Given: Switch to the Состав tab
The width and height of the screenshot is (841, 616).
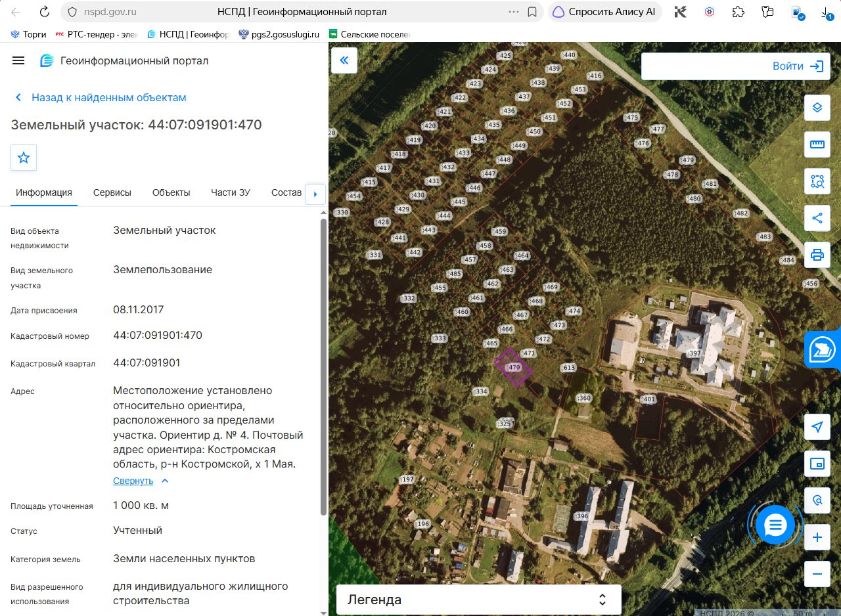Looking at the screenshot, I should click(x=286, y=192).
